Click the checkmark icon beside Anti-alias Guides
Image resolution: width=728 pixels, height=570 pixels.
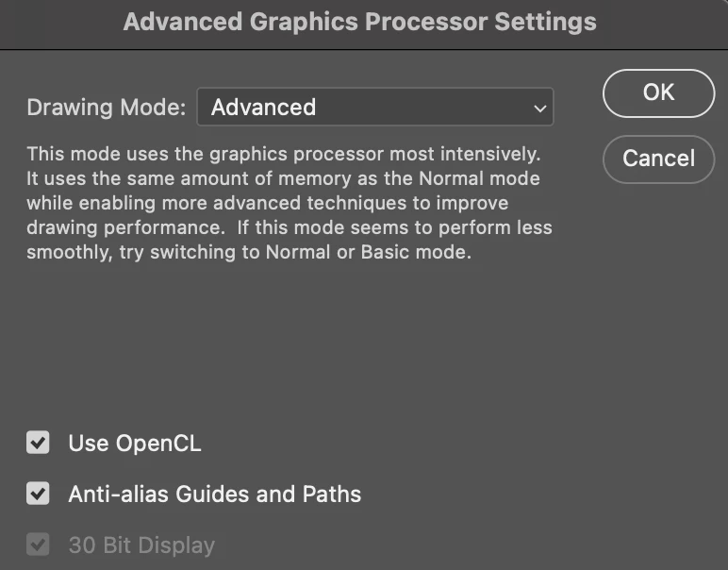[x=38, y=494]
